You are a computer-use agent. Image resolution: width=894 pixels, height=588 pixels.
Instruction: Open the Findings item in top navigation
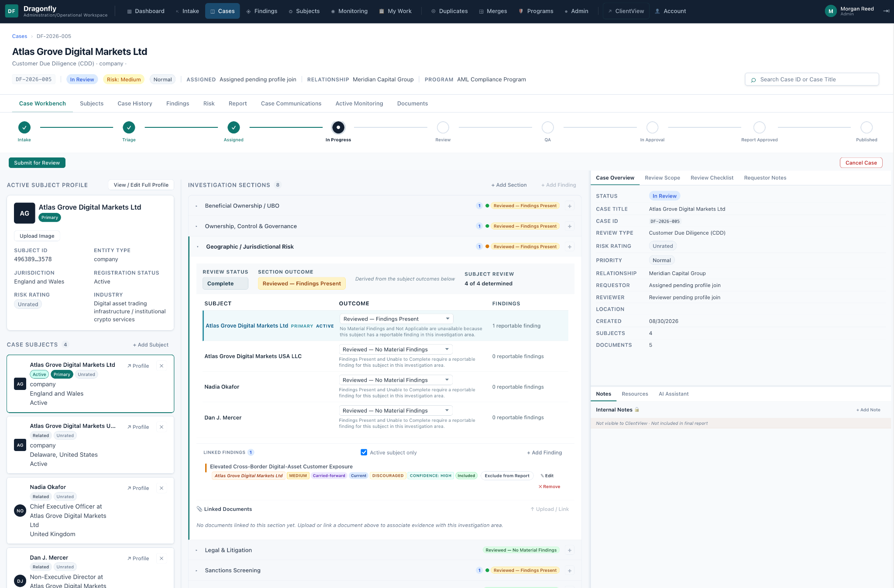[261, 11]
